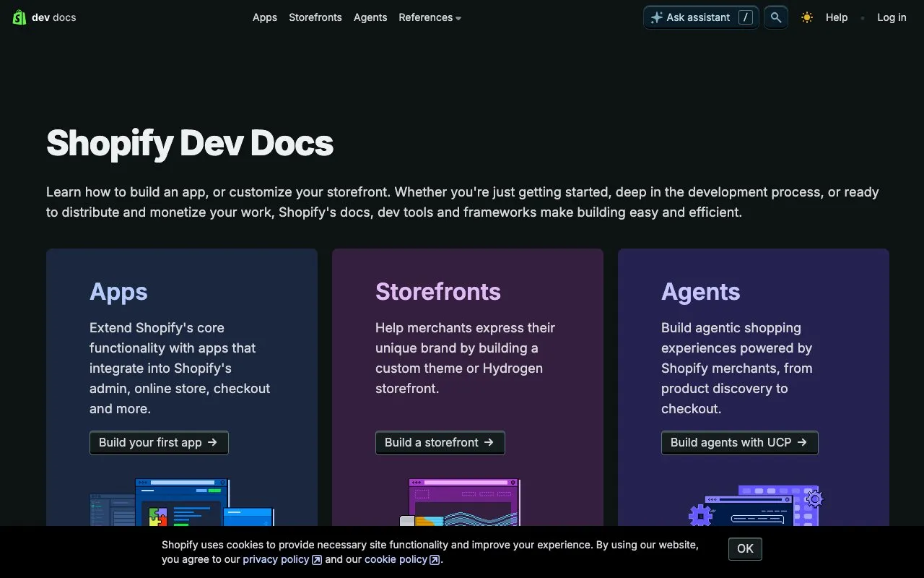Open the cookie policy link
Screen dimensions: 924x578
pos(402,559)
